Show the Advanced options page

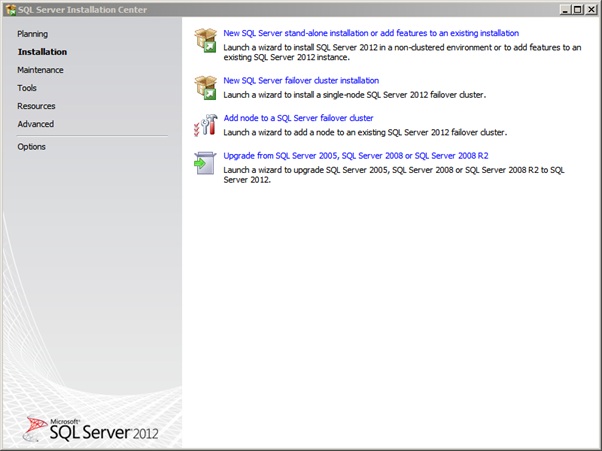35,124
